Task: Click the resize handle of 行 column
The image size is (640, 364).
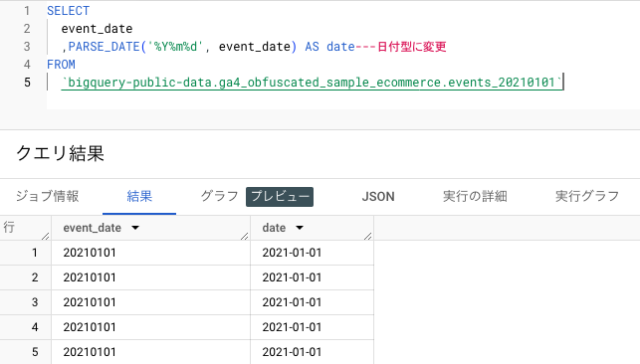Action: (46, 236)
